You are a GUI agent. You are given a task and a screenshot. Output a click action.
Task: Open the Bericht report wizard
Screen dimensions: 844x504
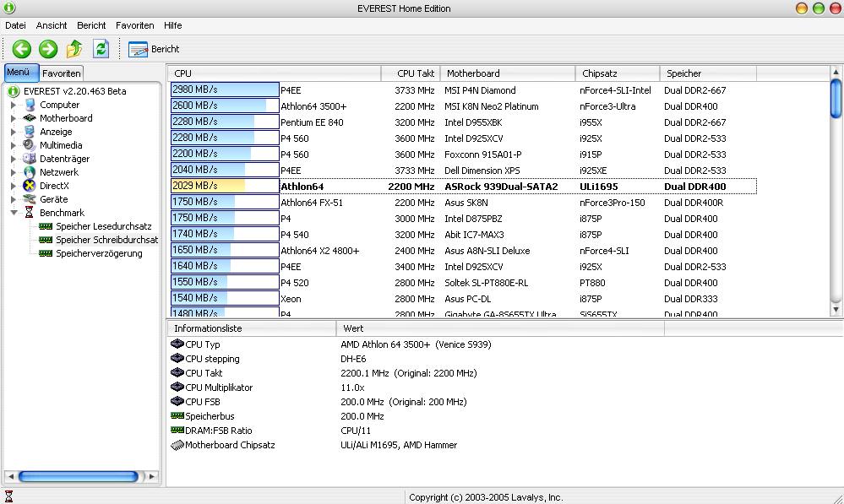point(154,49)
